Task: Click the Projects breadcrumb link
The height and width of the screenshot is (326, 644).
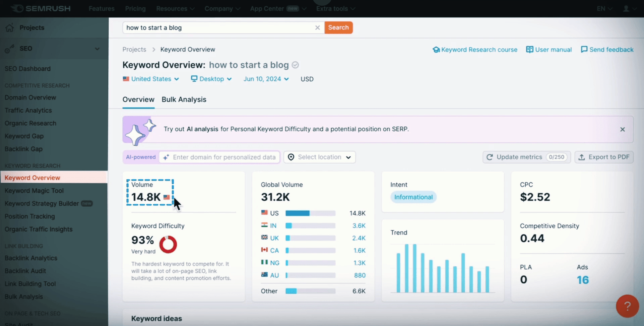Action: click(x=134, y=49)
